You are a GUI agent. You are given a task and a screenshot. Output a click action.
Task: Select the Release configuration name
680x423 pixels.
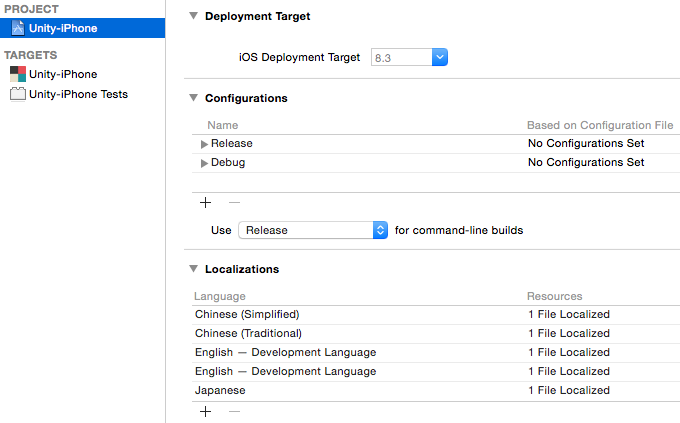(232, 144)
